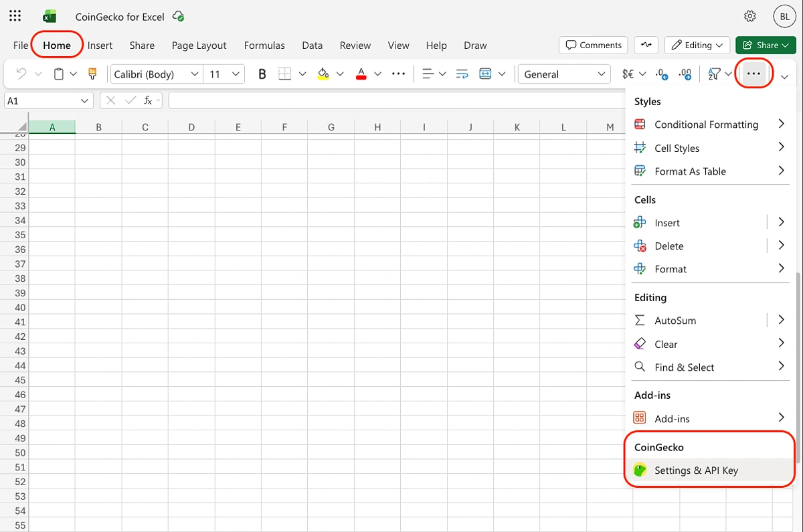Open Add-ins menu entry
This screenshot has width=803, height=532.
tap(710, 418)
